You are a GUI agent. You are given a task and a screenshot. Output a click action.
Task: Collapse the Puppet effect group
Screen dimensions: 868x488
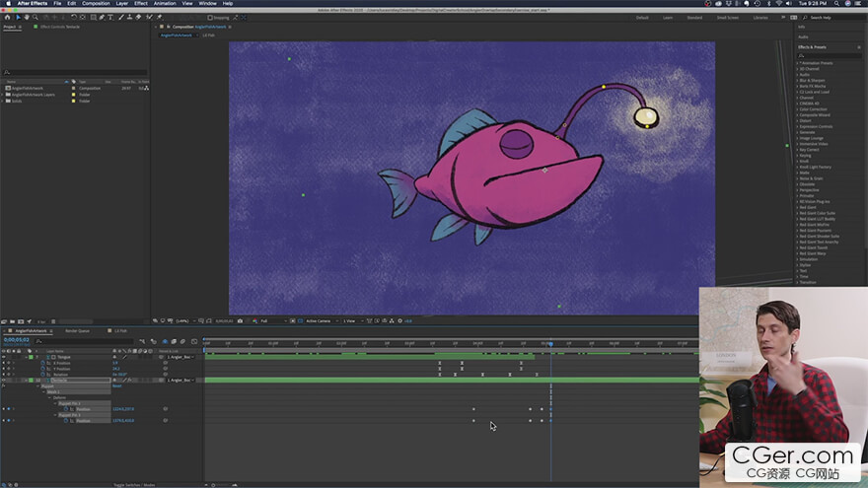[37, 386]
